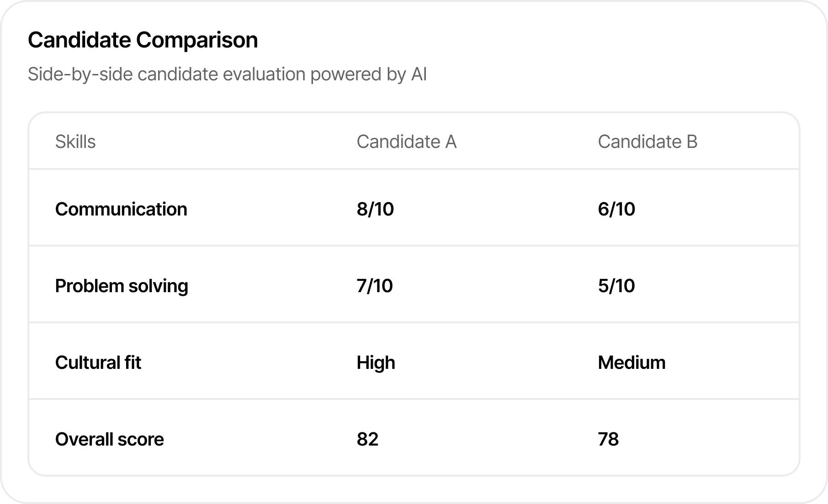Viewport: 828px width, 504px height.
Task: Select Candidate B's 6/10 Communication score
Action: pyautogui.click(x=616, y=209)
